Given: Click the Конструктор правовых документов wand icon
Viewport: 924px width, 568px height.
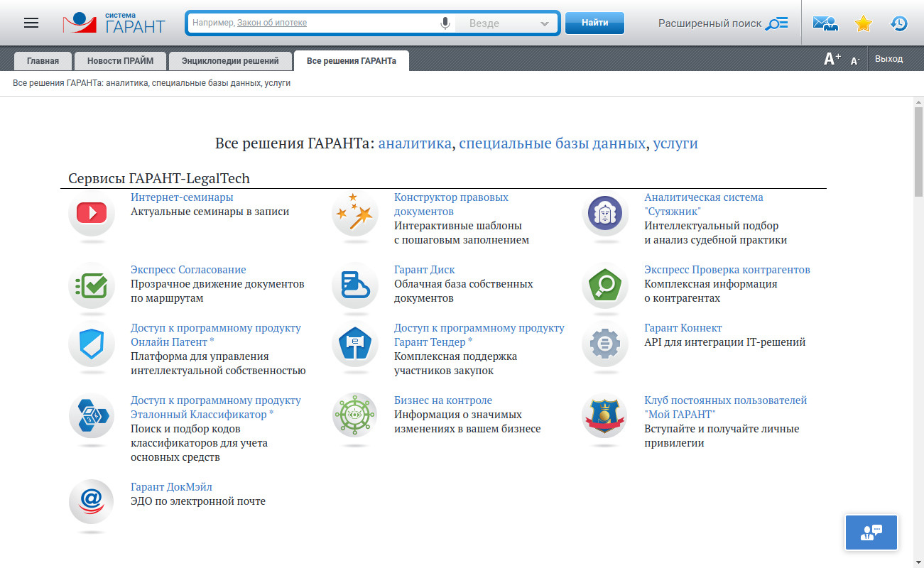Looking at the screenshot, I should click(x=355, y=213).
